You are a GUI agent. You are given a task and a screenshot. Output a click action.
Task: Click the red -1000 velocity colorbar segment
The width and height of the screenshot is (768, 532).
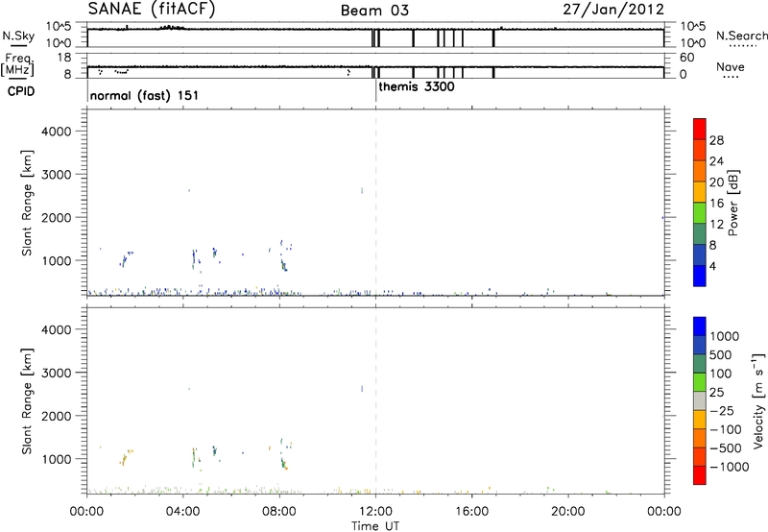click(x=700, y=475)
